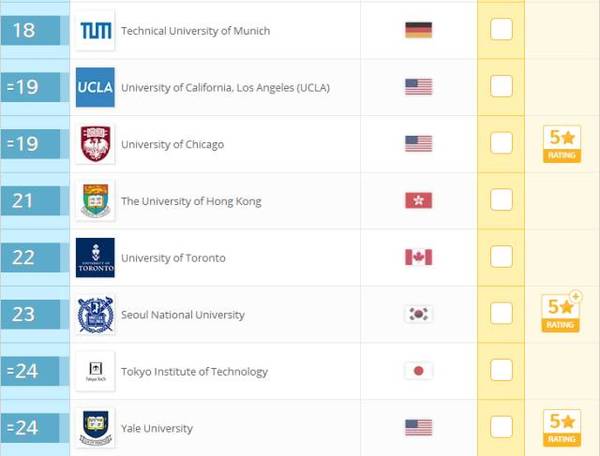Screen dimensions: 600x456
Task: Click the Tokyo Tech logo
Action: [95, 371]
